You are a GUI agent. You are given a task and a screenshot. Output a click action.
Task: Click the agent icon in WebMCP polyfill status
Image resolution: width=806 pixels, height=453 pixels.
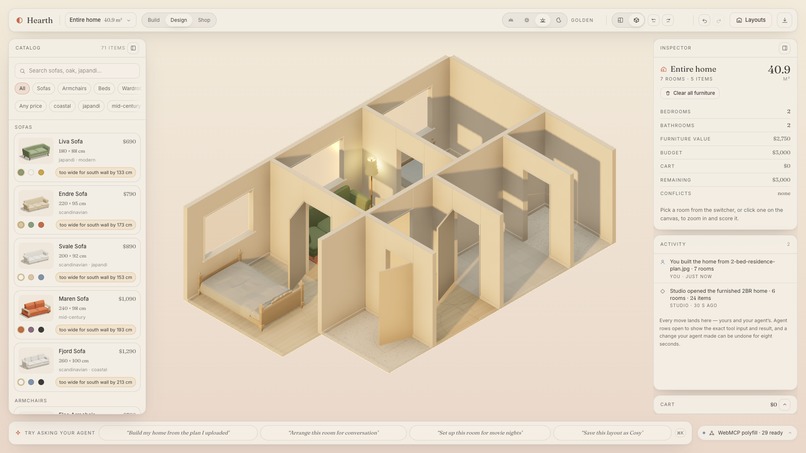pos(712,433)
